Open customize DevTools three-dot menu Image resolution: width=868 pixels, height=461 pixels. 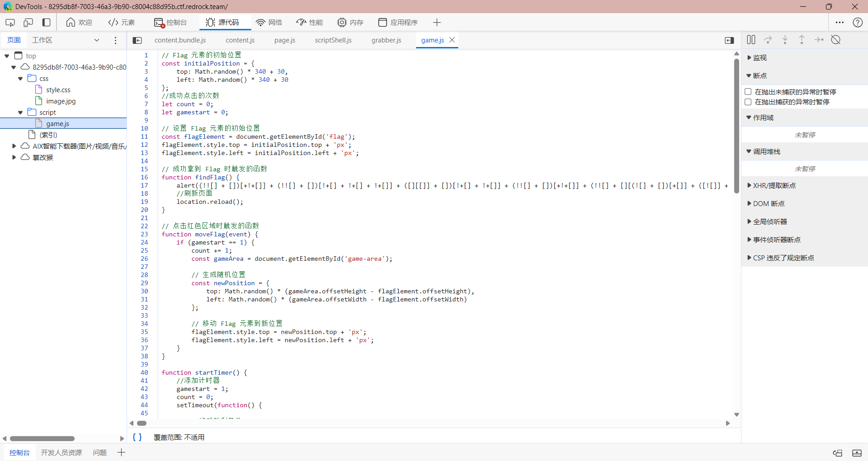pyautogui.click(x=840, y=23)
